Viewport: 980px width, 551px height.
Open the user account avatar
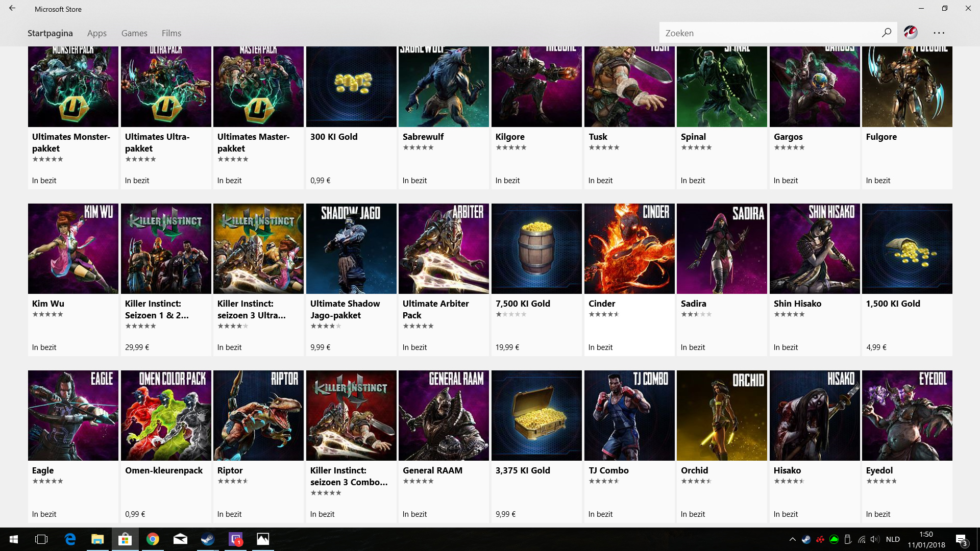point(911,33)
